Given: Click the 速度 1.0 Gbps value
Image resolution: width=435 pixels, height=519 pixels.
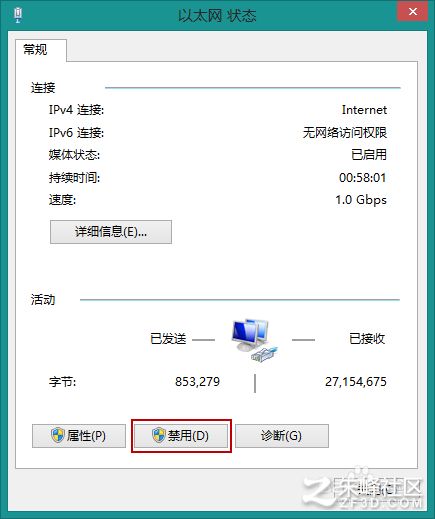Looking at the screenshot, I should point(361,200).
